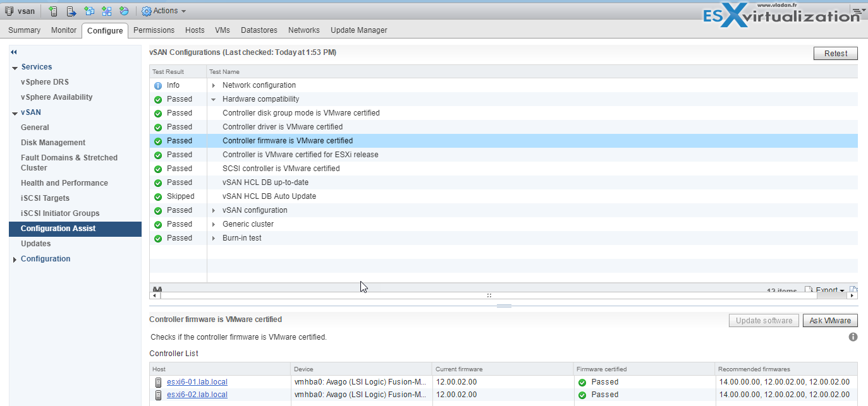This screenshot has width=868, height=406.
Task: Sort by the Test Name column header
Action: click(x=532, y=72)
